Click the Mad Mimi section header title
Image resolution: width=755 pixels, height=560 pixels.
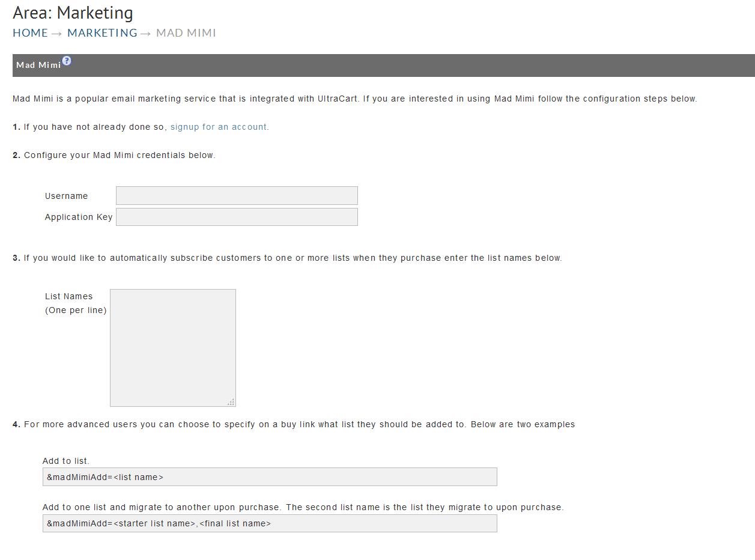coord(38,65)
